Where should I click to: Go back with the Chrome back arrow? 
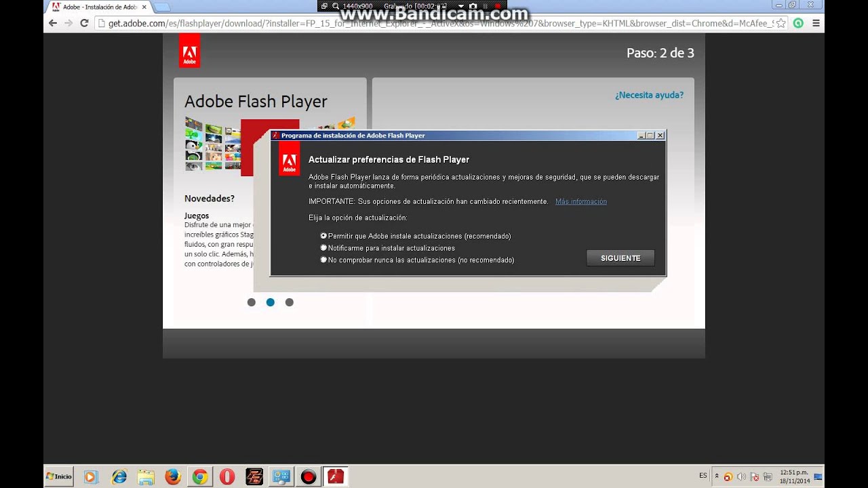point(53,23)
